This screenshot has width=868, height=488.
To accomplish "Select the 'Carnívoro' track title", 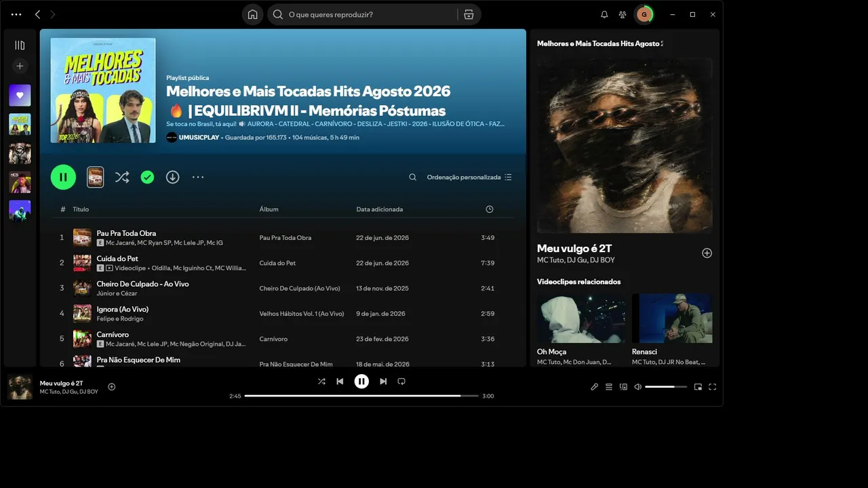I will [113, 334].
